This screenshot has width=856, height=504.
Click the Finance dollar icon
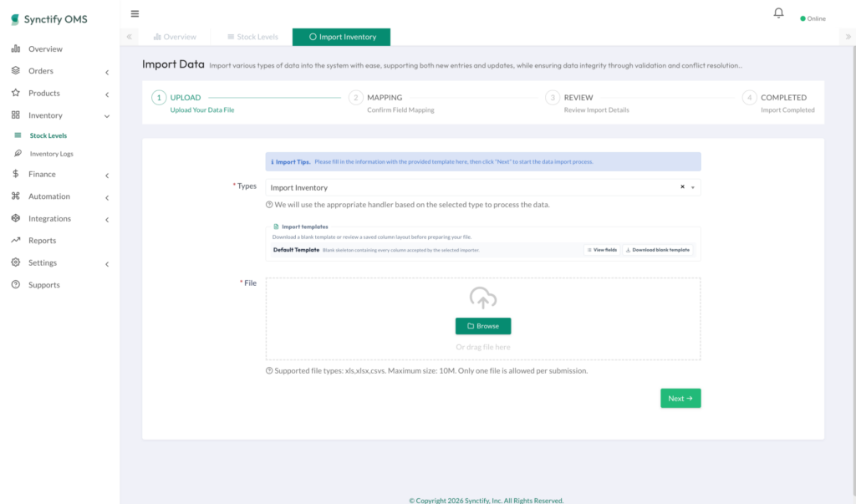pos(16,174)
